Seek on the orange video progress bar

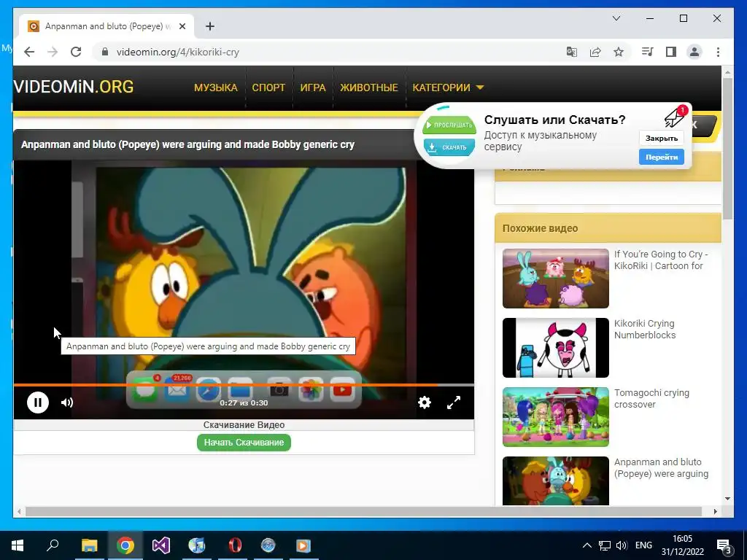pyautogui.click(x=244, y=385)
